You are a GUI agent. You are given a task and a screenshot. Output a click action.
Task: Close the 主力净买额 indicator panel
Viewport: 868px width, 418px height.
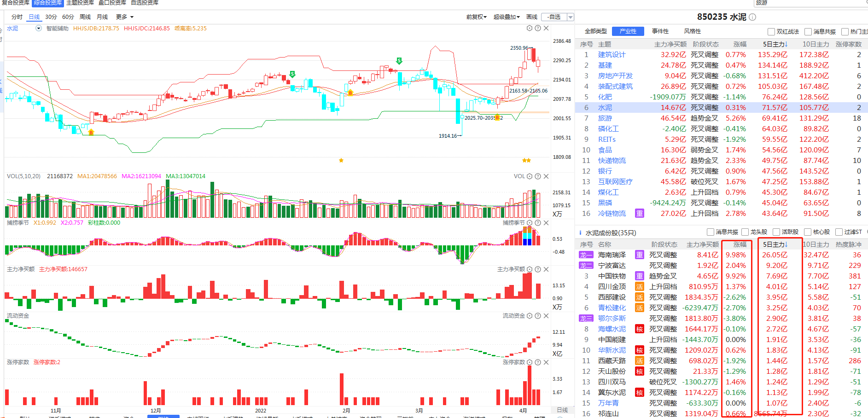pos(546,269)
